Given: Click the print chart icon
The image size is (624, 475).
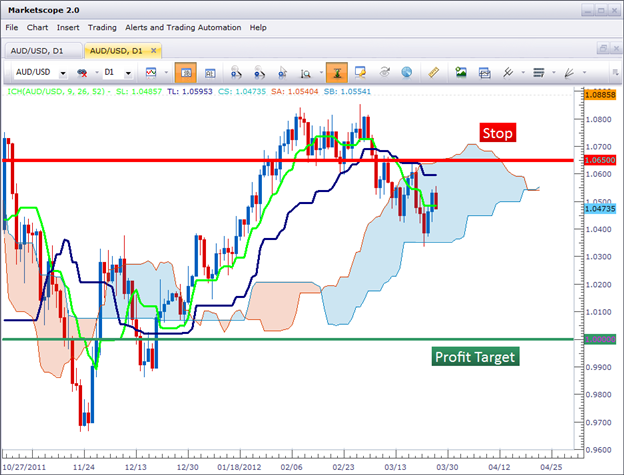Looking at the screenshot, I should point(484,73).
